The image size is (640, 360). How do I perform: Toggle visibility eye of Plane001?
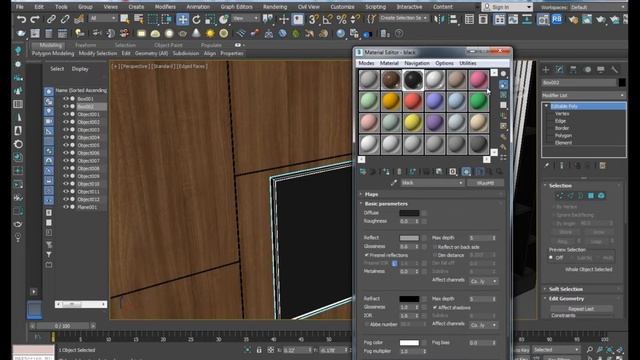pos(65,207)
